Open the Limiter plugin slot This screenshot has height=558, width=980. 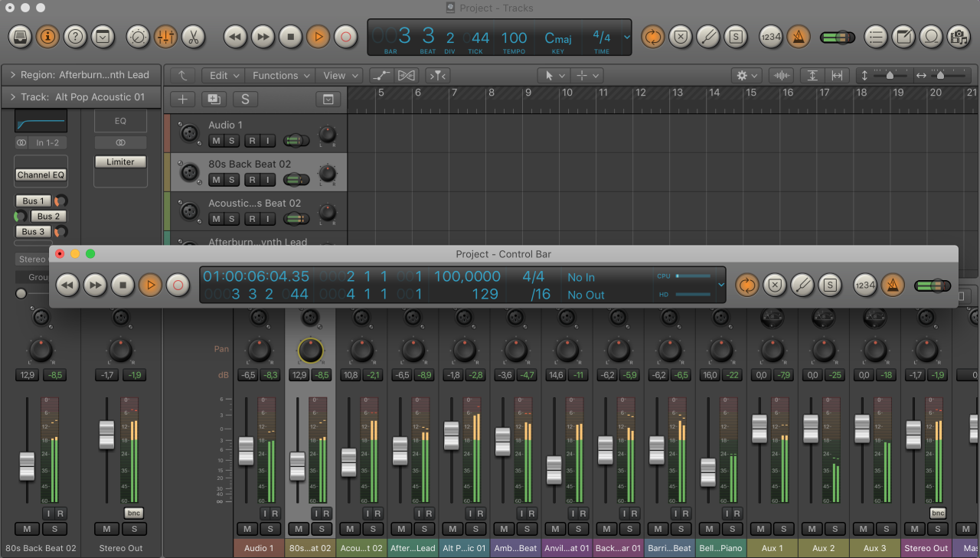pyautogui.click(x=120, y=162)
